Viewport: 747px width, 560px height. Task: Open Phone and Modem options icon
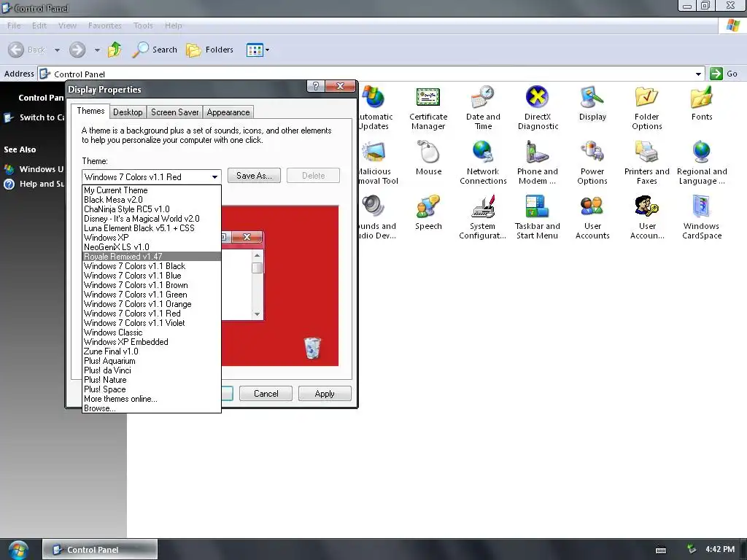click(x=538, y=163)
